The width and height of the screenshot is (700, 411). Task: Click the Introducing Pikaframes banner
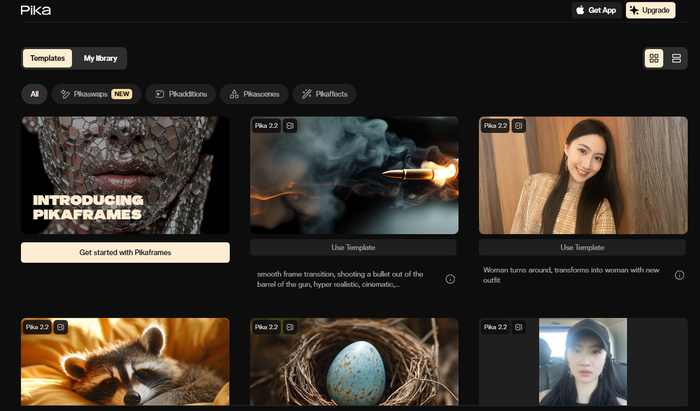tap(125, 175)
